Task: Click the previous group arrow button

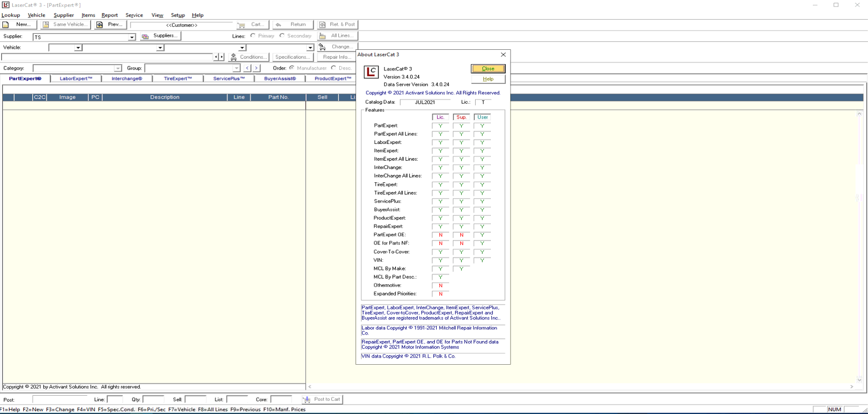Action: click(247, 68)
